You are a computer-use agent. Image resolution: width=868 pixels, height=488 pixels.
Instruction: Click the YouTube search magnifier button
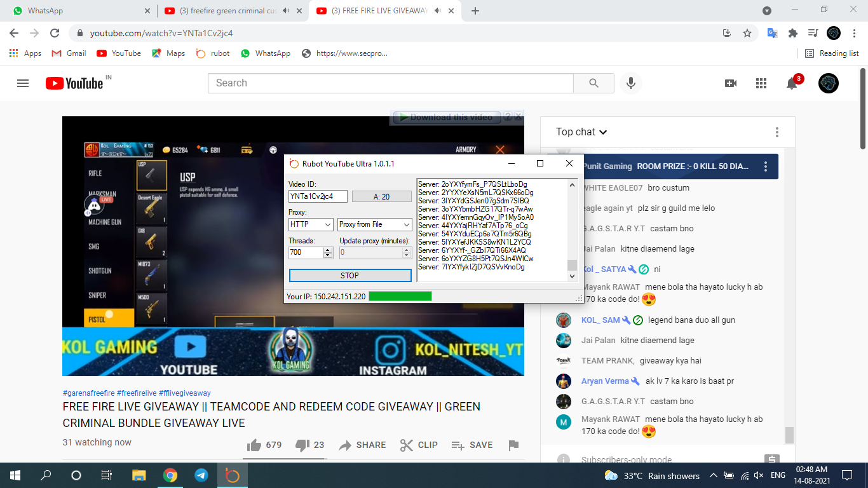(x=593, y=83)
